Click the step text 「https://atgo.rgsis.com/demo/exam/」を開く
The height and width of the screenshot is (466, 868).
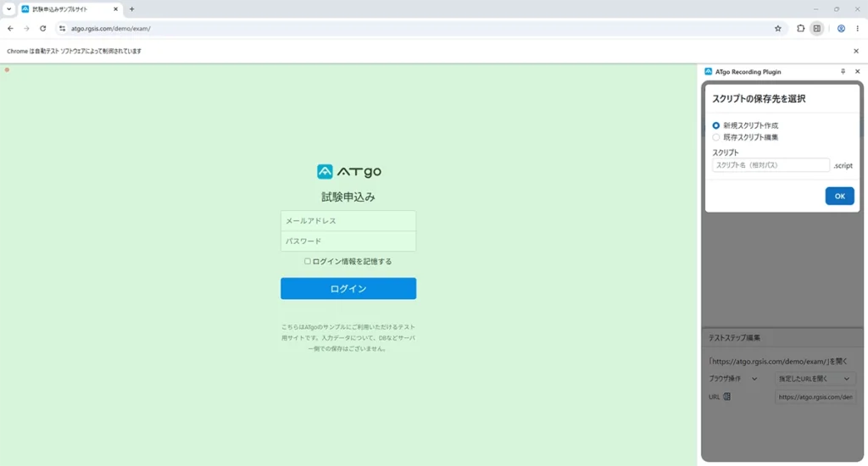click(778, 362)
